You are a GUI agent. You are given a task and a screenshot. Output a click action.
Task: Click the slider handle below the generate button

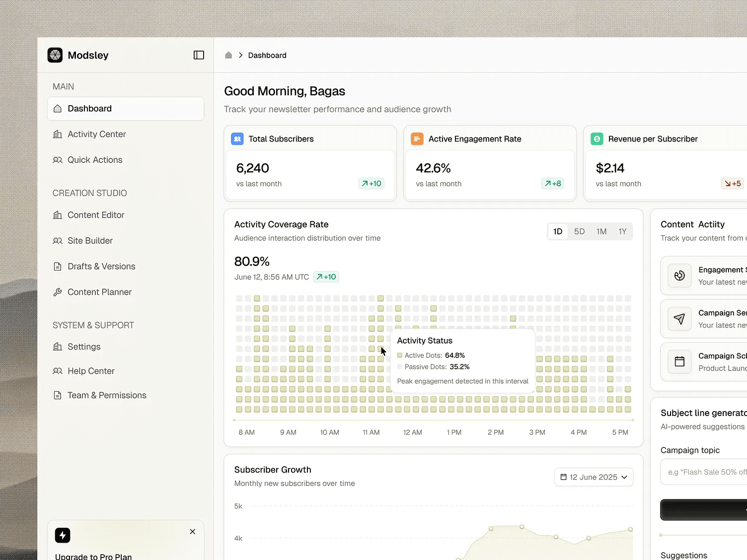661,535
